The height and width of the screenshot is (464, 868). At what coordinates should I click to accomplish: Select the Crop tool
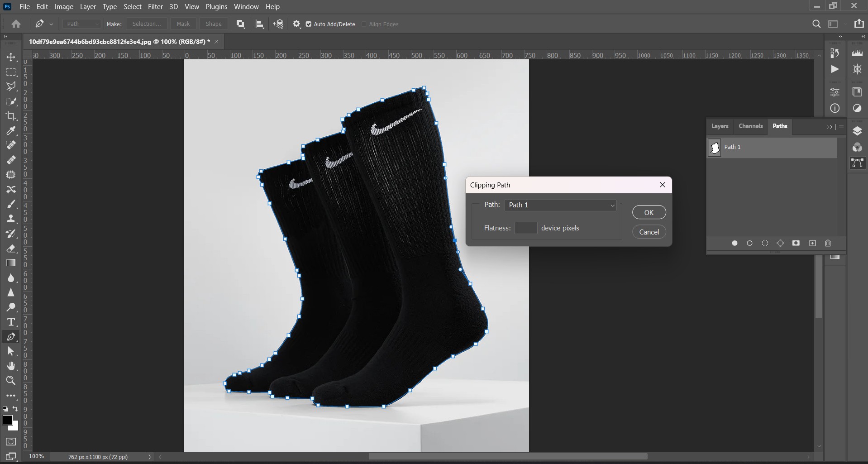point(11,116)
